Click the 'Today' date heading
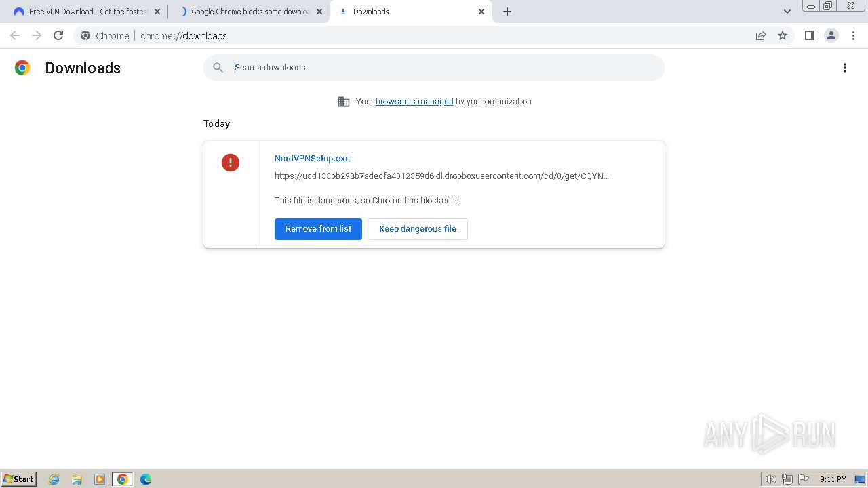The image size is (868, 488). 216,123
